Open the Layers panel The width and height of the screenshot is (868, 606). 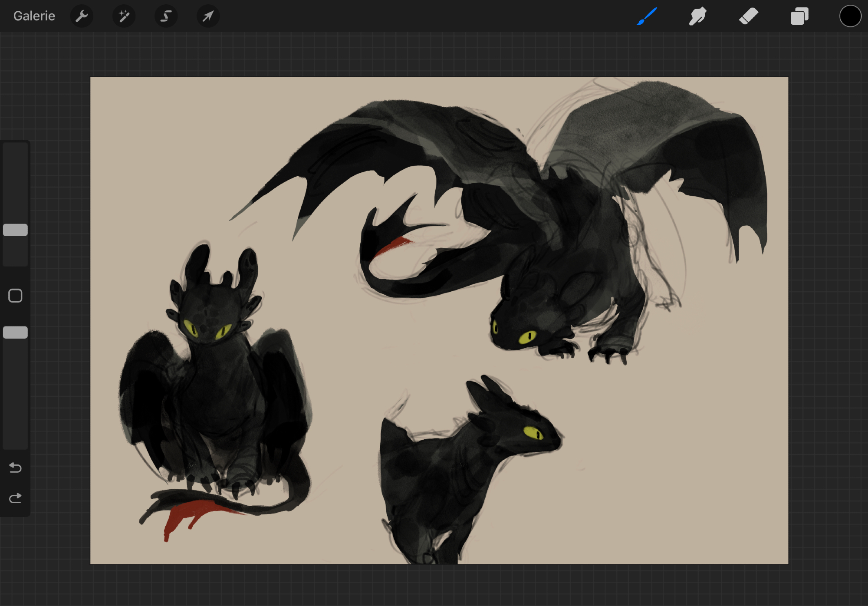tap(799, 16)
